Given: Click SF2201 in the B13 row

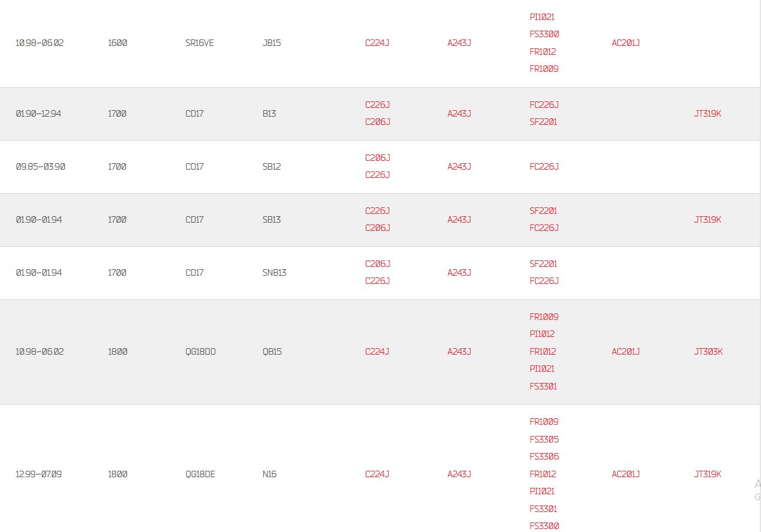Looking at the screenshot, I should [x=543, y=122].
